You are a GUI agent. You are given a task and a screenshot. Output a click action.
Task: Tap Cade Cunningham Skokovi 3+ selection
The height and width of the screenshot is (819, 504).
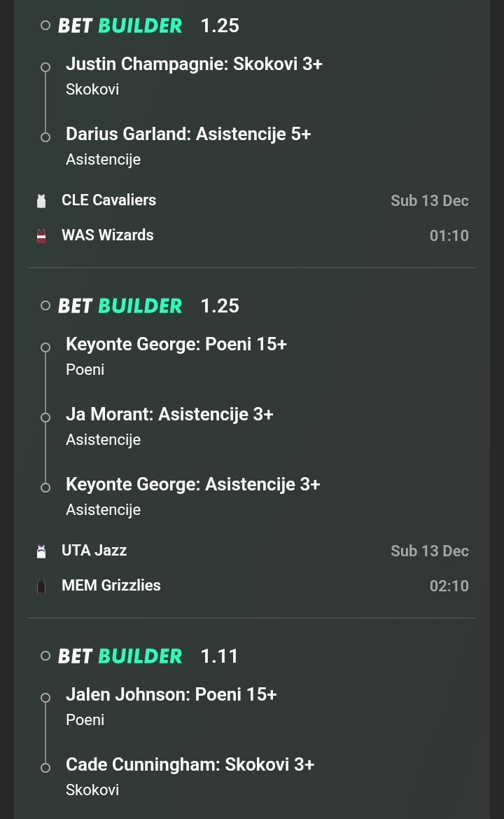pos(190,764)
